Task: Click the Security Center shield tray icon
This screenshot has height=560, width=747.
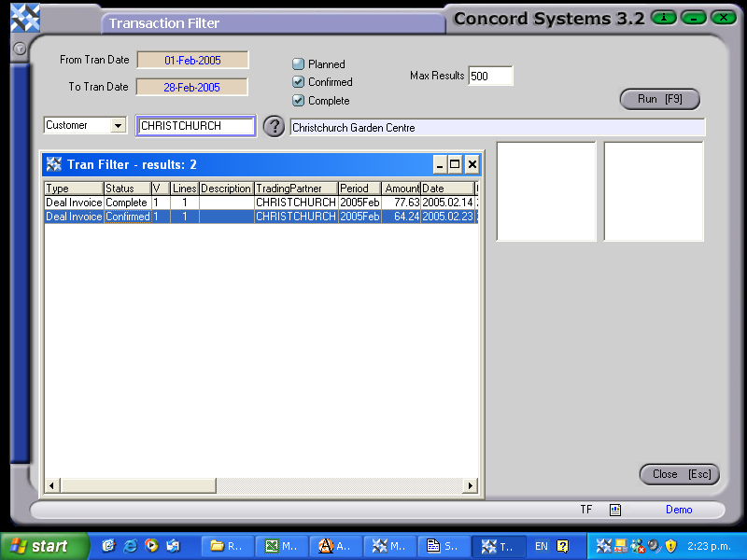Action: 671,545
